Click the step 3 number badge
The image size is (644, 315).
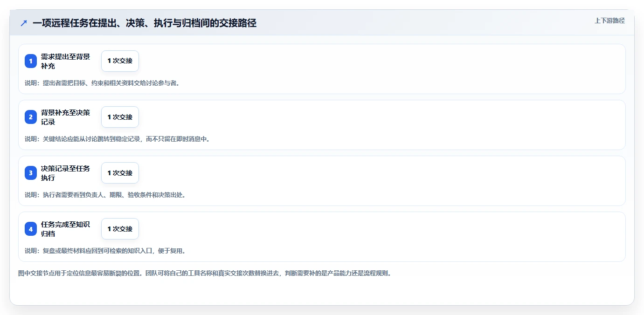click(31, 173)
